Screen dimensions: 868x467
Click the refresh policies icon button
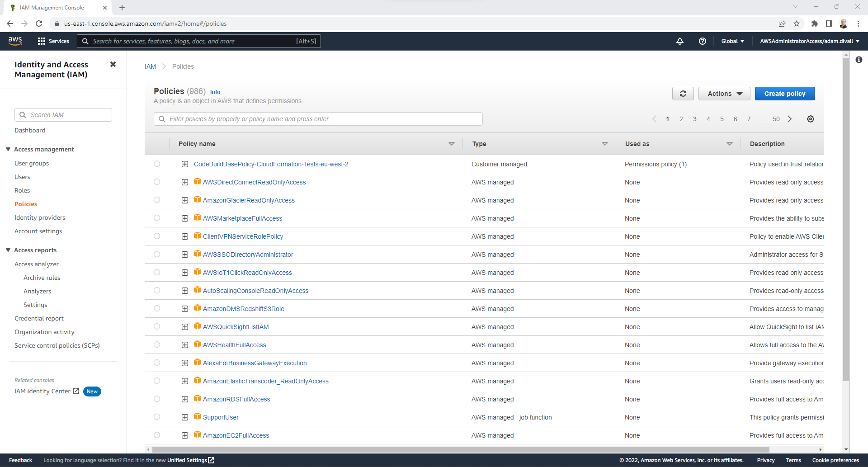[683, 94]
